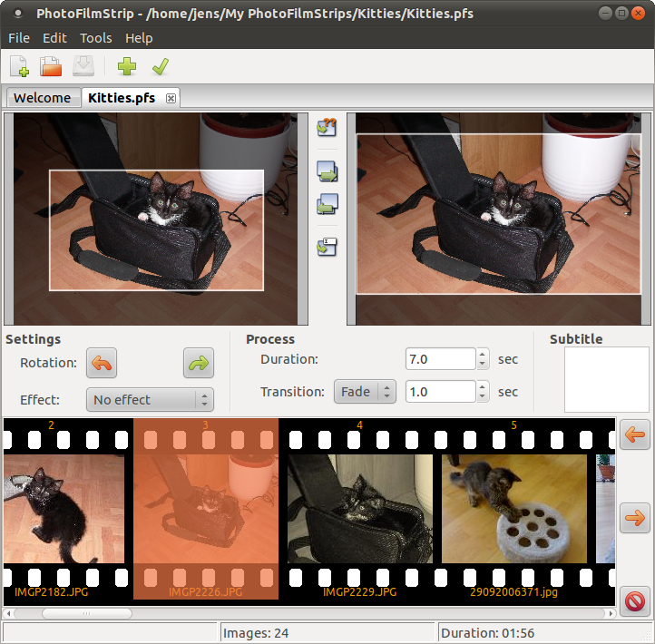Click the adjust motion path icon
Screen dimensions: 655x644
(327, 247)
